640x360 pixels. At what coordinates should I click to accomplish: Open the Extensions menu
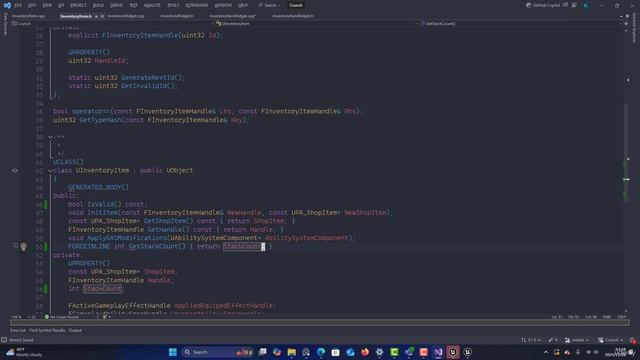tap(196, 5)
